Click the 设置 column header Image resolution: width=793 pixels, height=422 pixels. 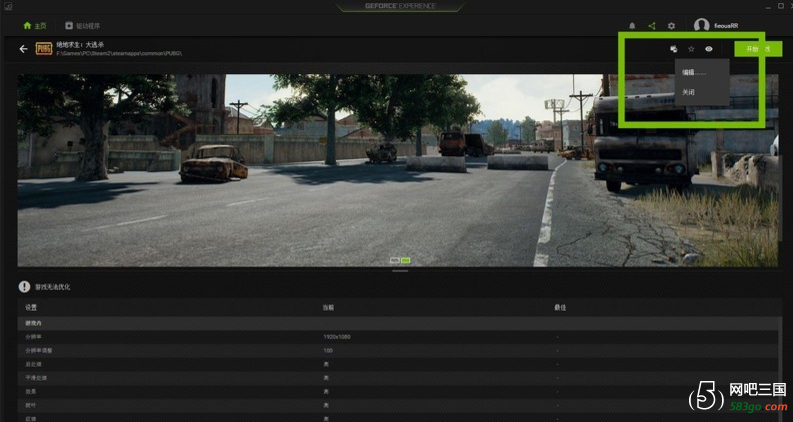tap(31, 308)
